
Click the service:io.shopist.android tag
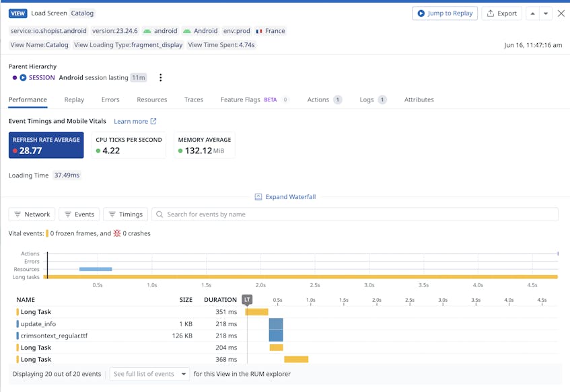click(48, 31)
